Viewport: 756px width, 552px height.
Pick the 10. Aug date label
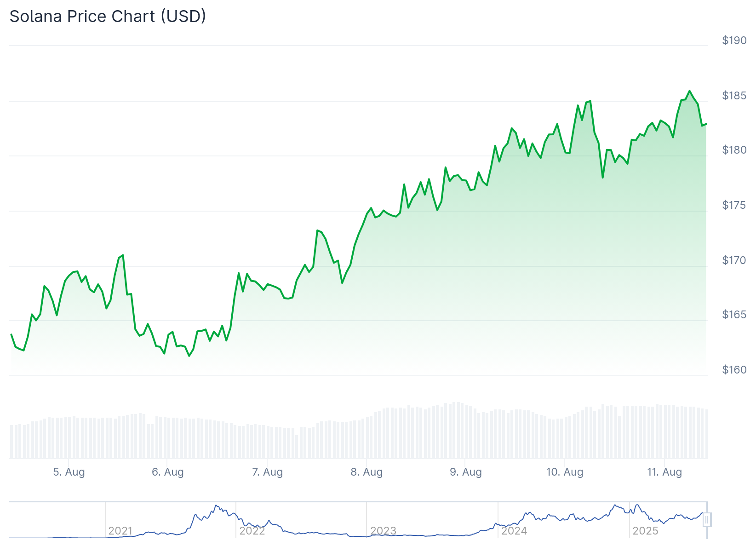pyautogui.click(x=565, y=472)
